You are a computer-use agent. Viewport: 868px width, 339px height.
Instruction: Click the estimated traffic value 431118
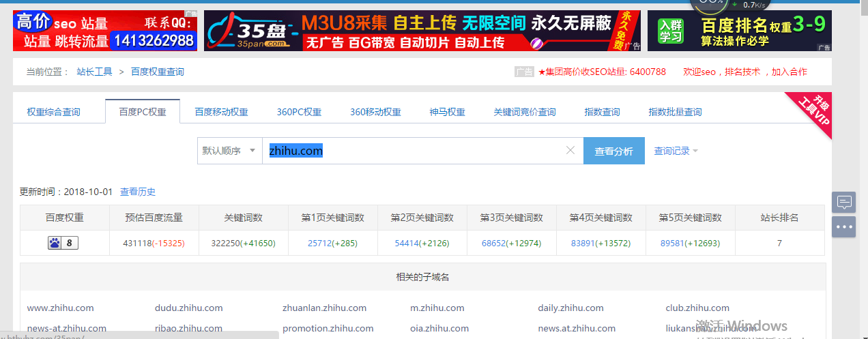click(137, 243)
